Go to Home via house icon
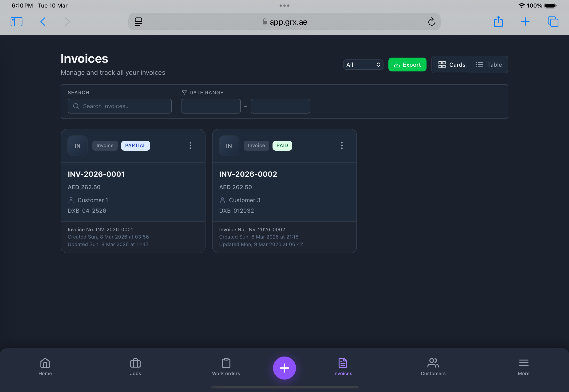The width and height of the screenshot is (569, 392). (45, 362)
